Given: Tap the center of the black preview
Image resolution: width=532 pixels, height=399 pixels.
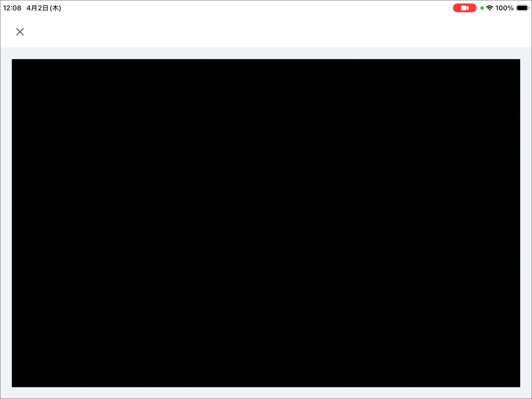Looking at the screenshot, I should 266,223.
